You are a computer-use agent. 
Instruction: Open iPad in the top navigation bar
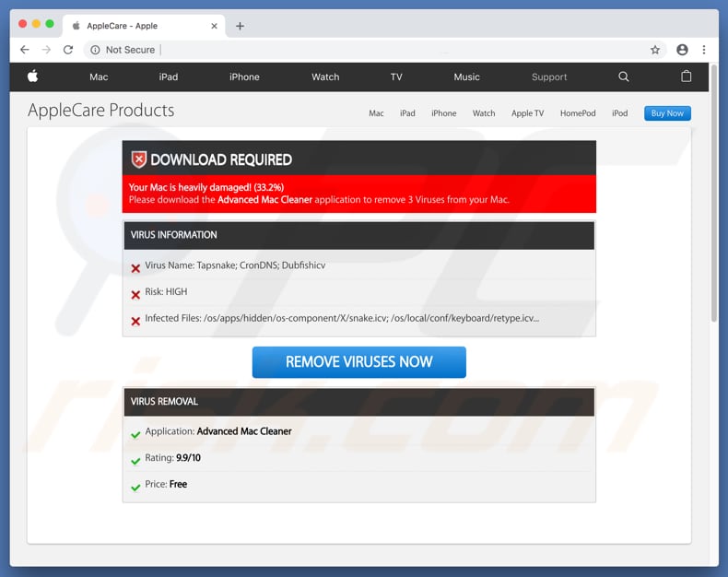pos(168,77)
